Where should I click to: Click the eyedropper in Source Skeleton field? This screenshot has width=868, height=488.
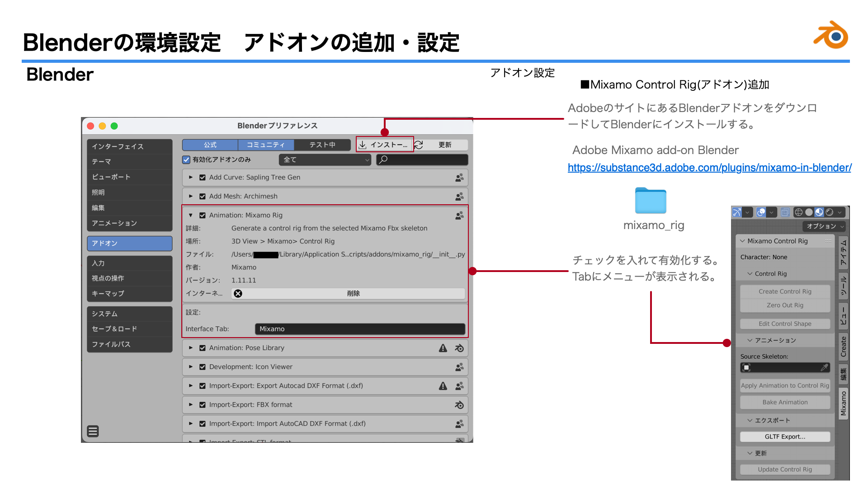point(824,367)
